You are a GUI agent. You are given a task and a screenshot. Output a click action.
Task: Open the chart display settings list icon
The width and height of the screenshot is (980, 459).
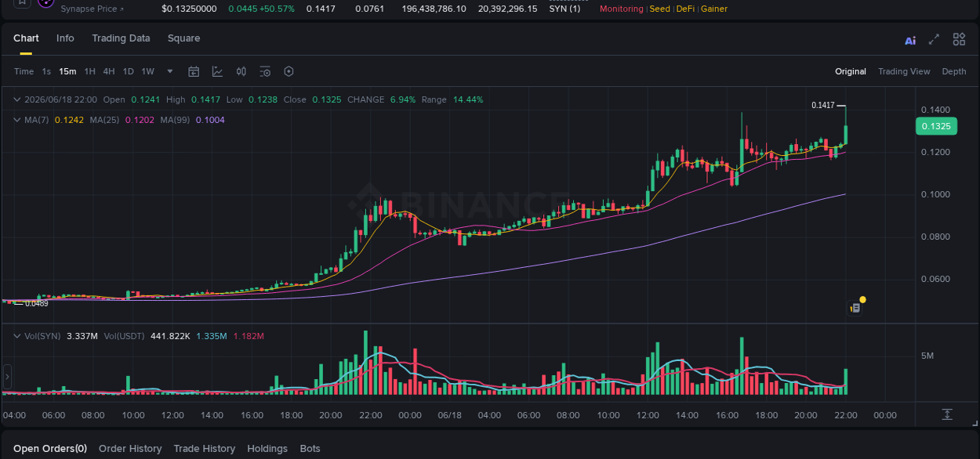(x=265, y=71)
